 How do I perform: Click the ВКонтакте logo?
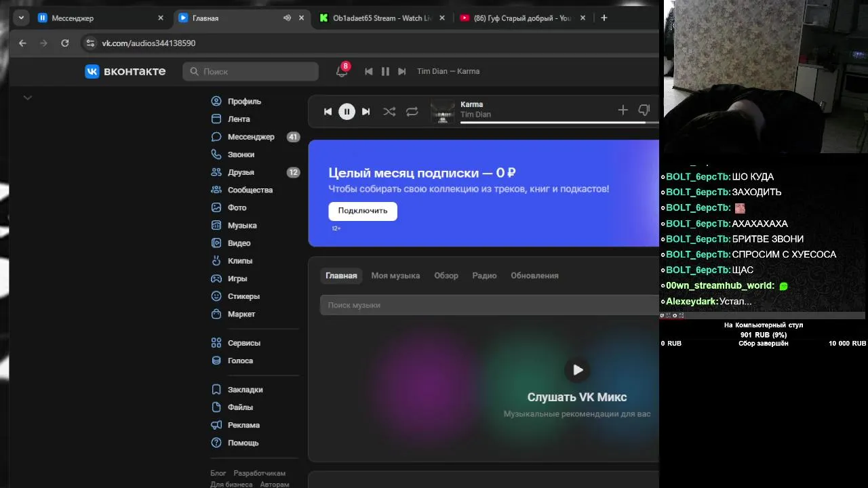point(125,71)
